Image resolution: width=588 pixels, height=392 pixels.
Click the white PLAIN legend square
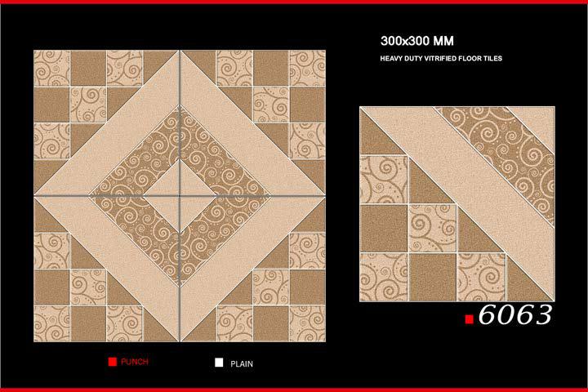tap(219, 363)
